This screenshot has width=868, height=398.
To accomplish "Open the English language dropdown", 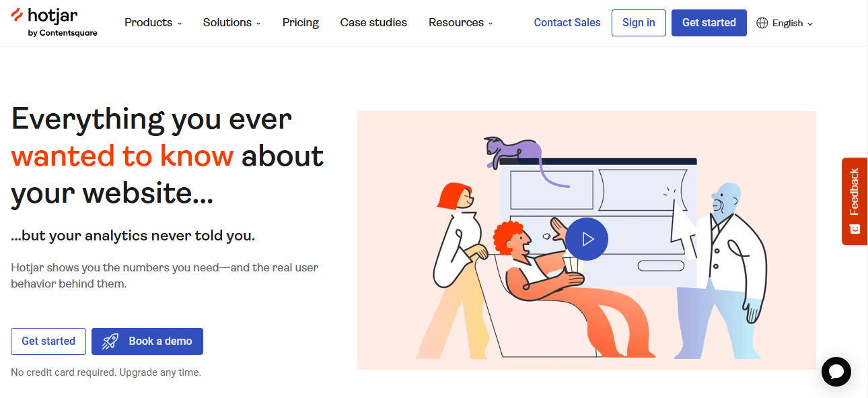I will [785, 23].
